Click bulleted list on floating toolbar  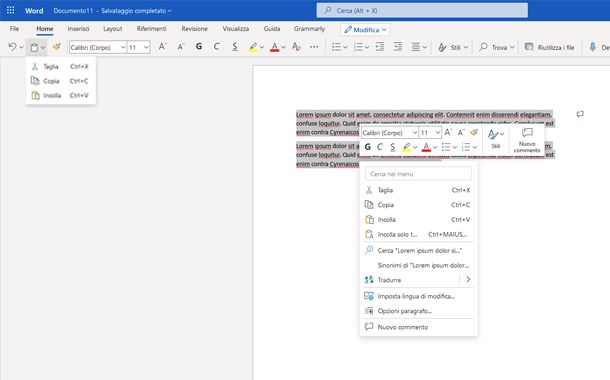446,147
